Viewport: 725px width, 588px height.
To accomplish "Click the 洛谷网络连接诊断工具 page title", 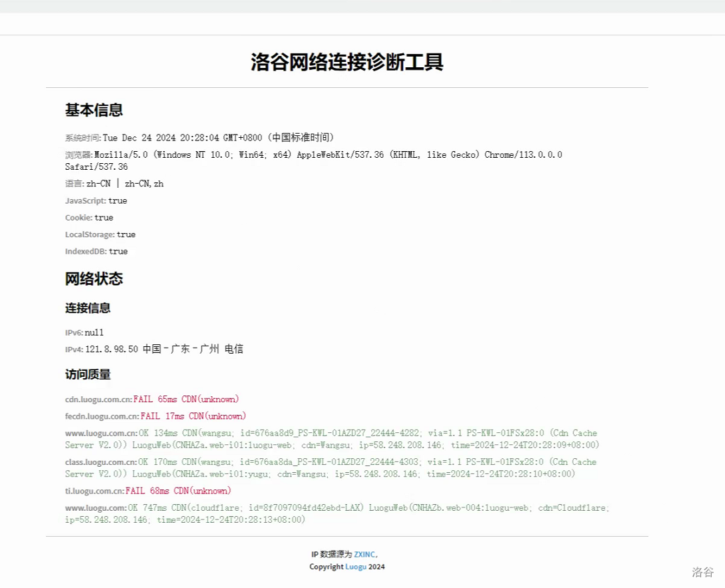I will pos(347,62).
